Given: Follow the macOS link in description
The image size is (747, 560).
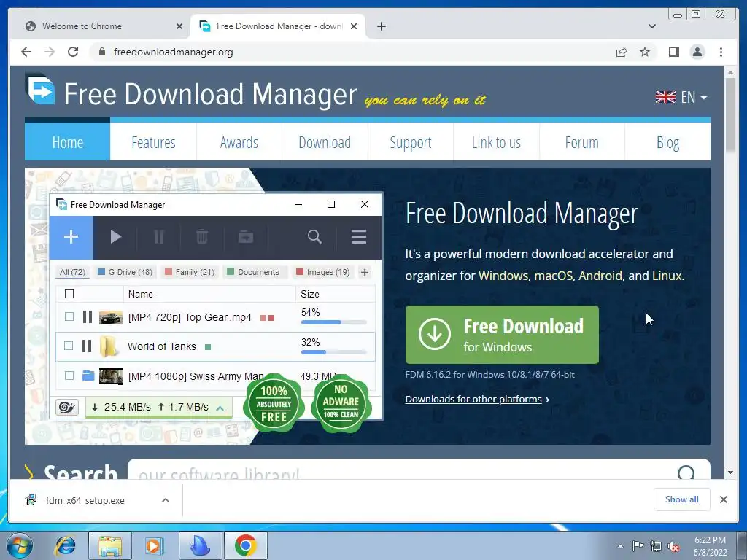Looking at the screenshot, I should (553, 275).
